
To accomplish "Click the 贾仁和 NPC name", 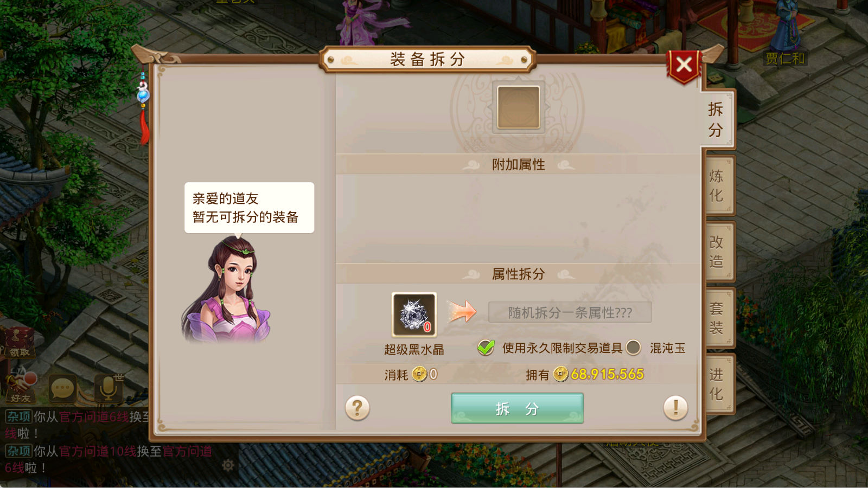I will point(785,58).
